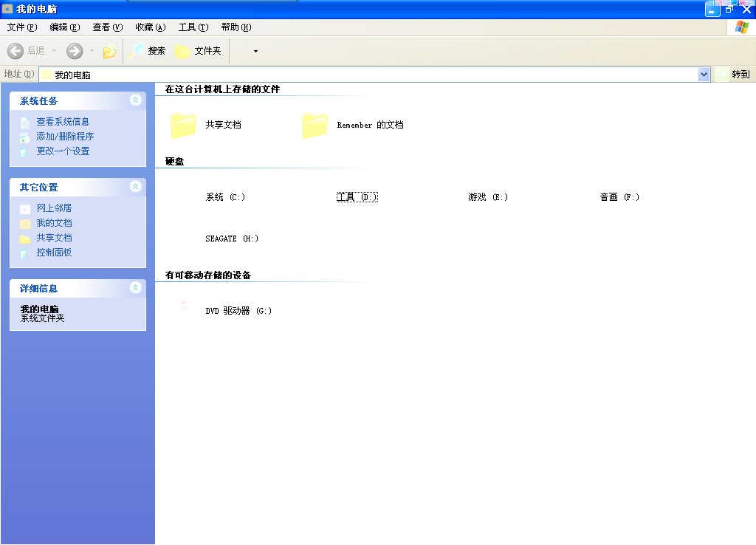Click the Forward green arrow button

[75, 51]
